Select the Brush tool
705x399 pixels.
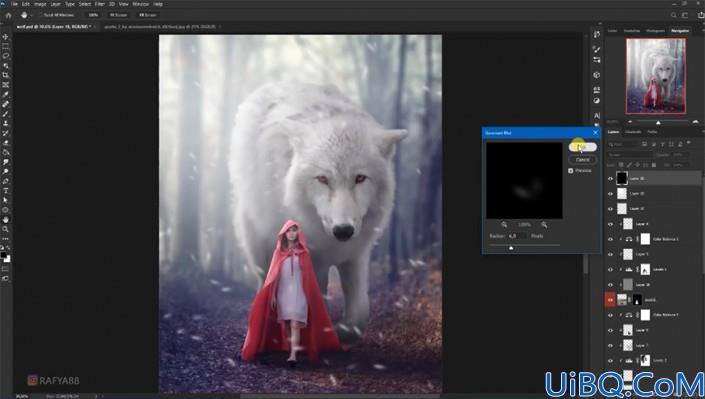pos(5,114)
